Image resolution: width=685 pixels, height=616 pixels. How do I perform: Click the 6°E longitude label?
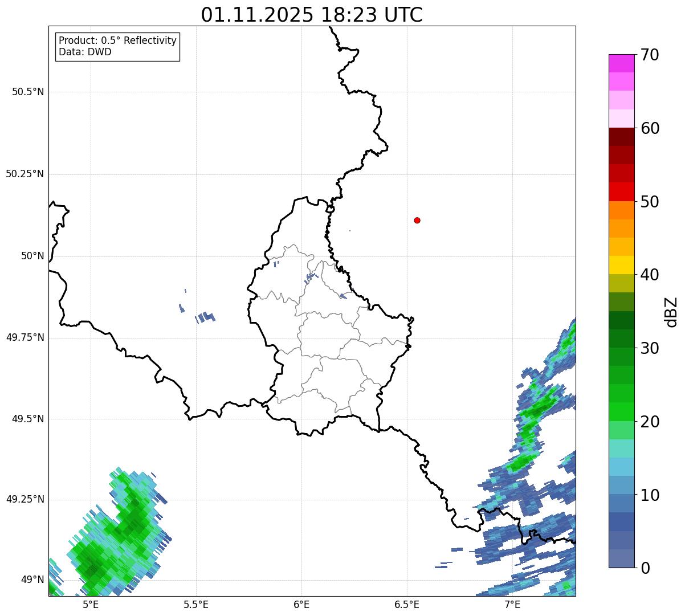[x=301, y=604]
